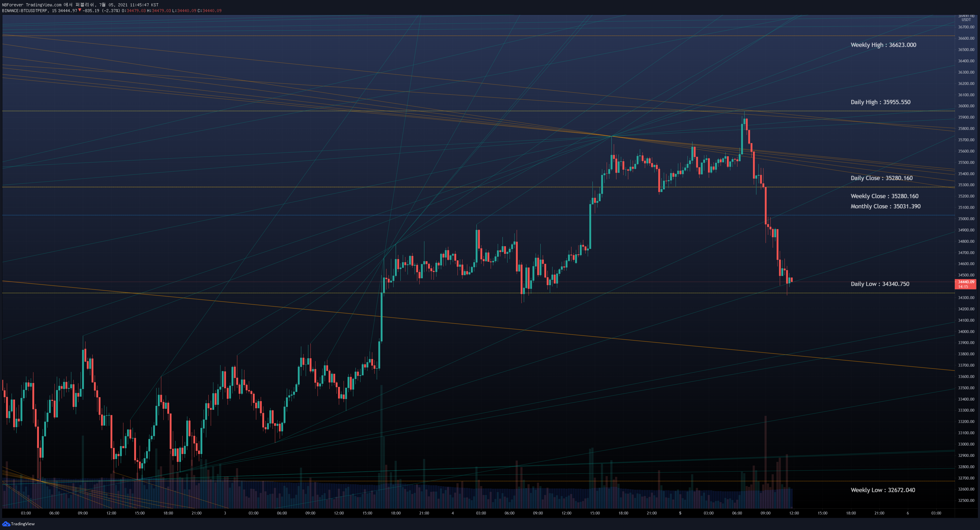Click 35000.00 on the price axis

click(x=966, y=219)
